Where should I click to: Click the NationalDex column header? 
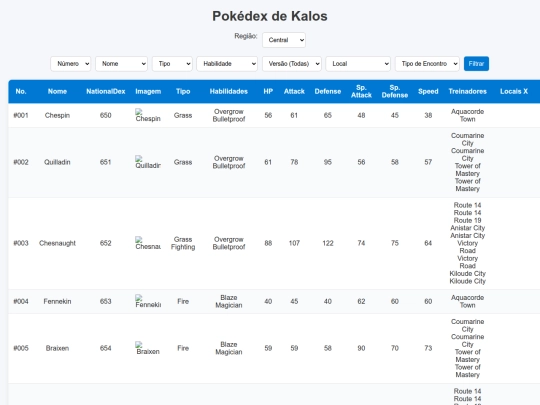106,91
